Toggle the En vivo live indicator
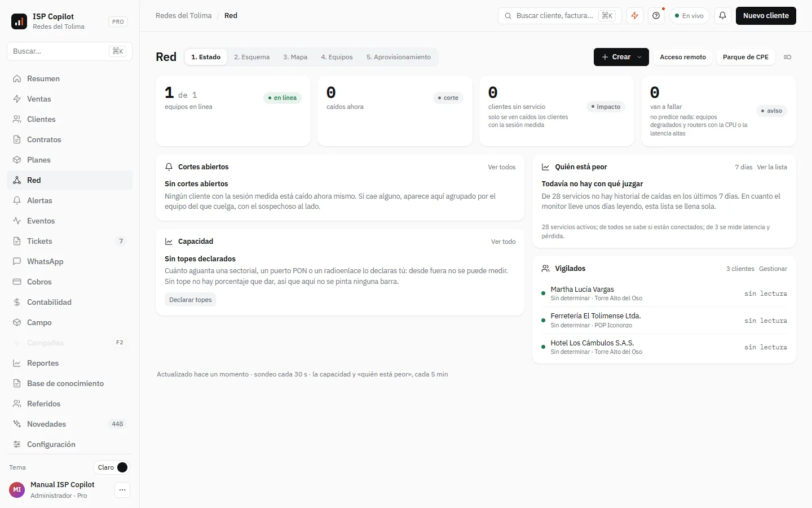This screenshot has height=508, width=812. [690, 16]
